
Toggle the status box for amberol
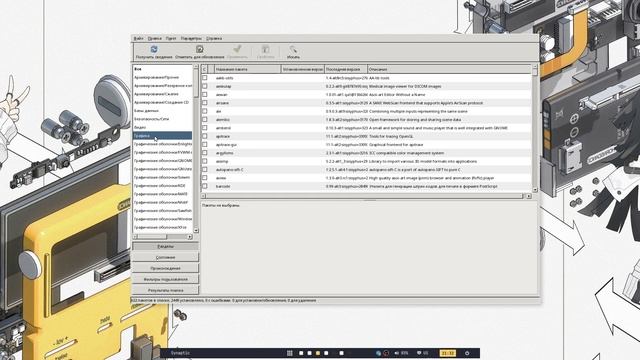coord(205,128)
